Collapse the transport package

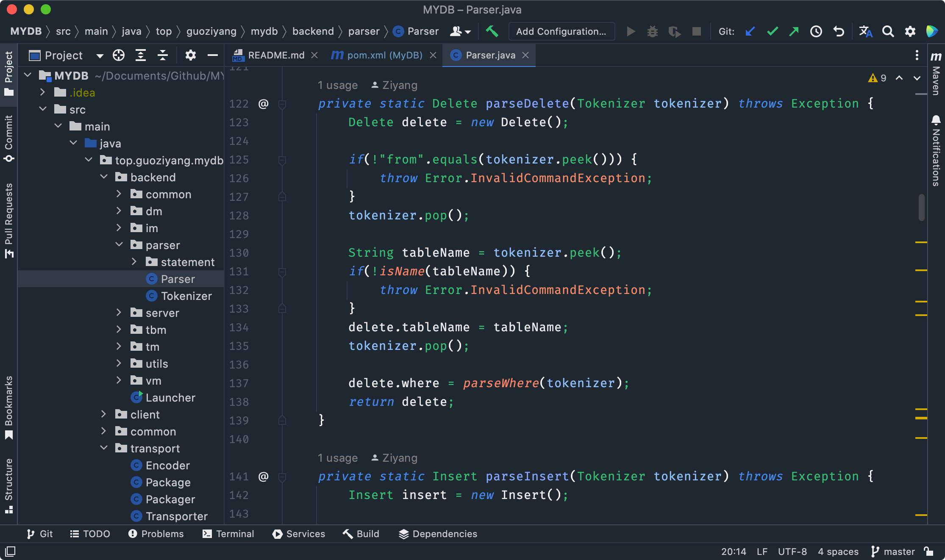(x=104, y=448)
